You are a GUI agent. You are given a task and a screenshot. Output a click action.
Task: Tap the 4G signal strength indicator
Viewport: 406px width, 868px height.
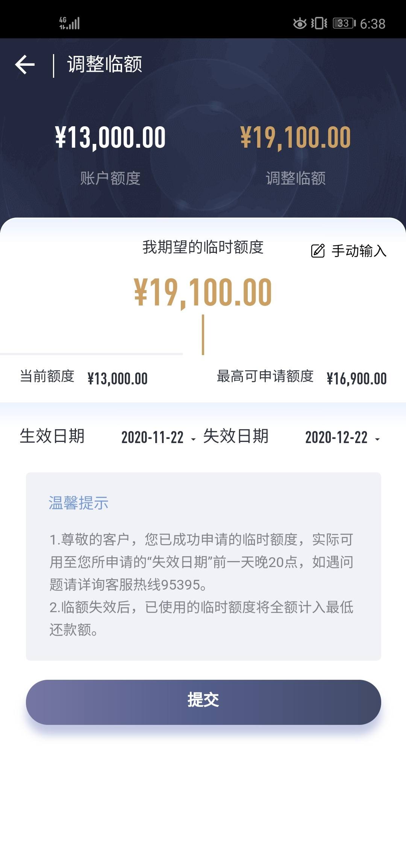pos(70,23)
